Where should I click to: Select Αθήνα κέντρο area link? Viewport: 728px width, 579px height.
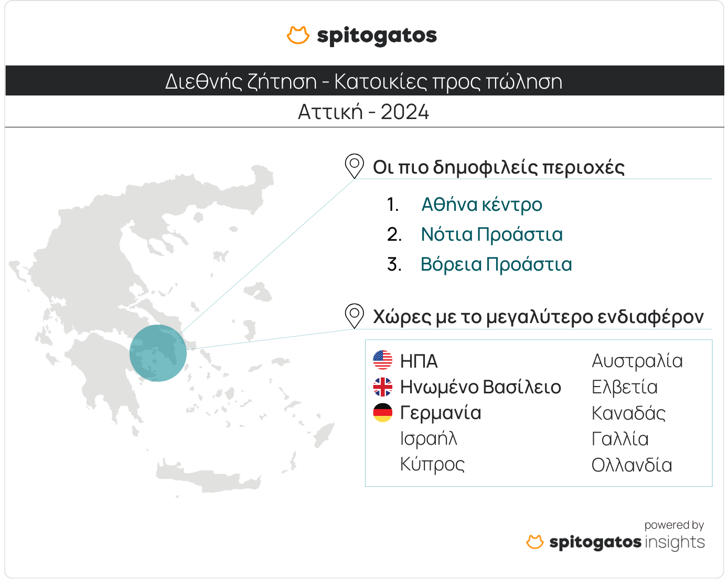click(x=481, y=205)
